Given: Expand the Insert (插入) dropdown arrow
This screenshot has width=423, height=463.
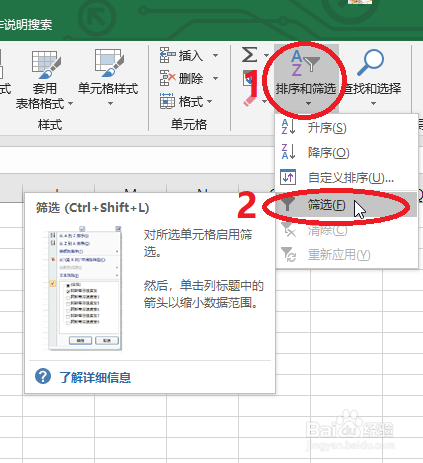Looking at the screenshot, I should [215, 55].
